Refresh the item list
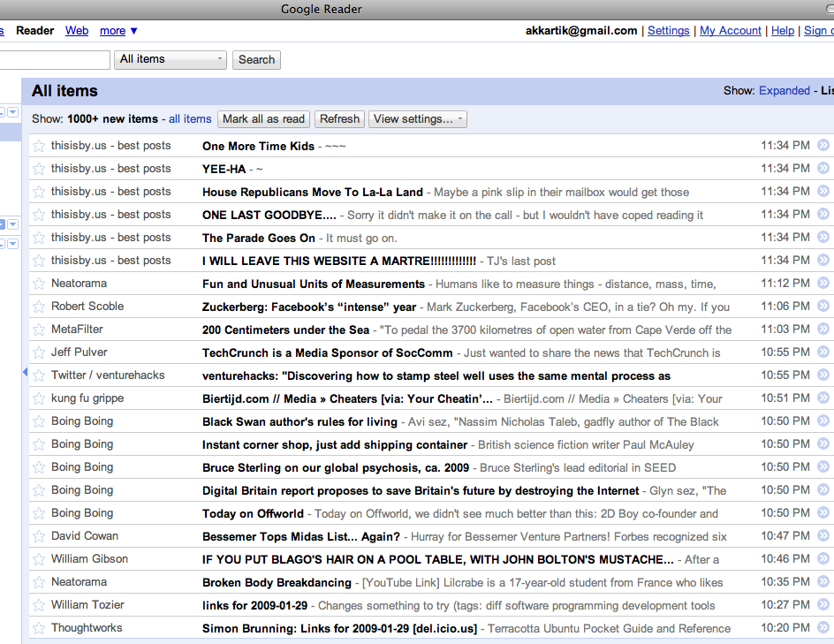 339,119
